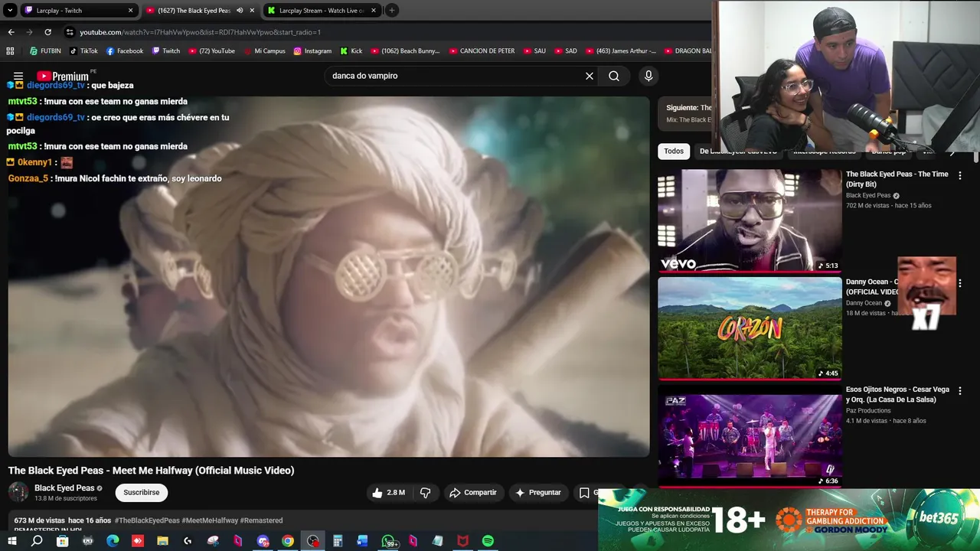Open options menu for Esos Ojitos Negros
The height and width of the screenshot is (551, 980).
tap(960, 390)
